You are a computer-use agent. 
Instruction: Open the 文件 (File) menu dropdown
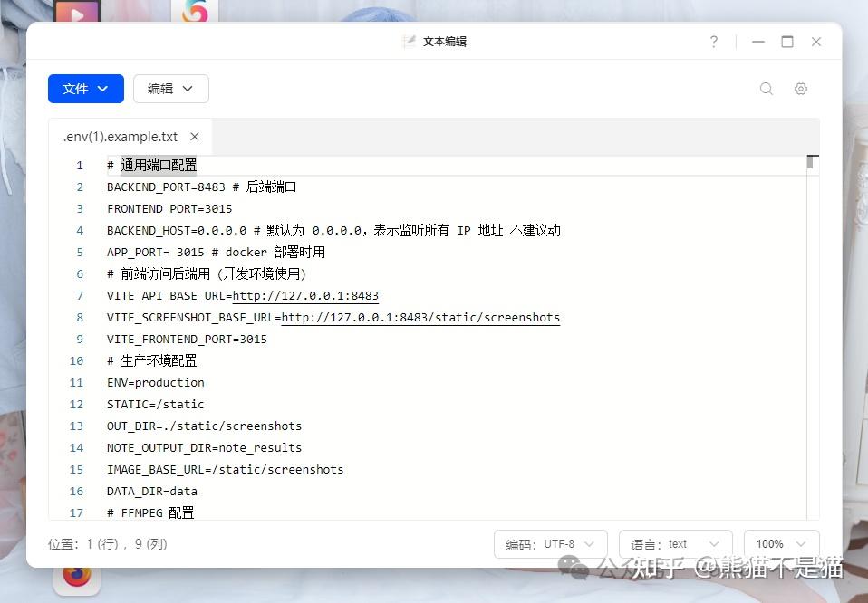(85, 89)
